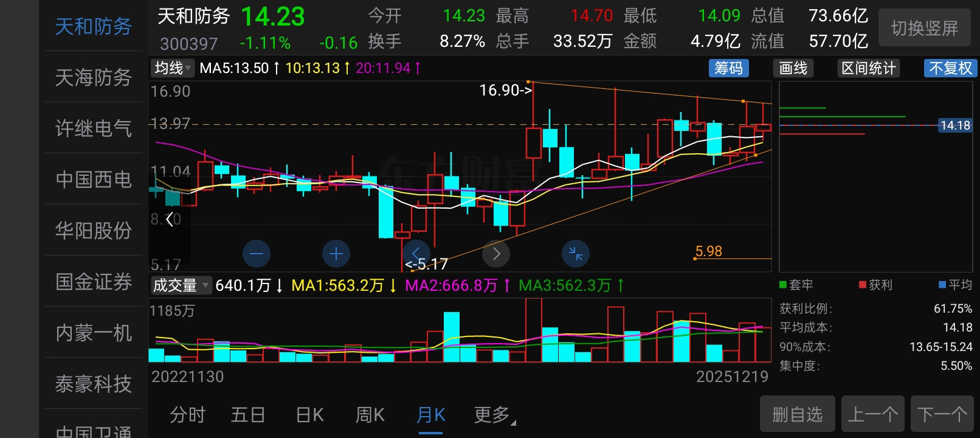980x438 pixels.
Task: Go to previous stock with 上一个
Action: pyautogui.click(x=872, y=414)
